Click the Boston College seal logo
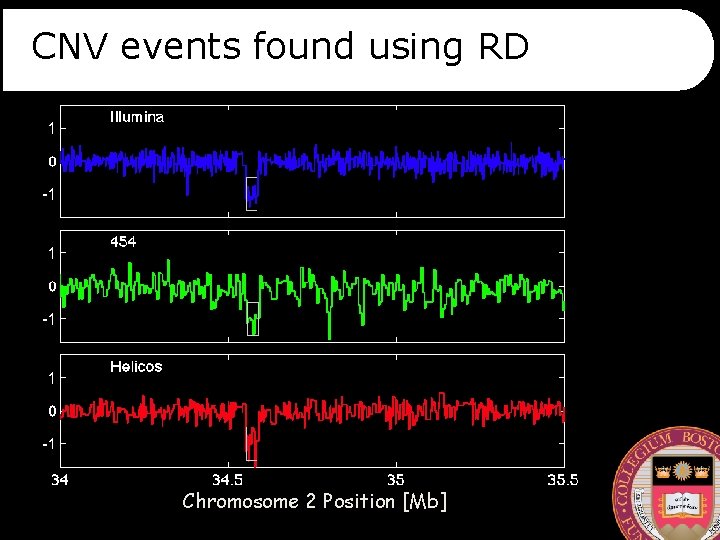The image size is (720, 540). click(x=667, y=484)
